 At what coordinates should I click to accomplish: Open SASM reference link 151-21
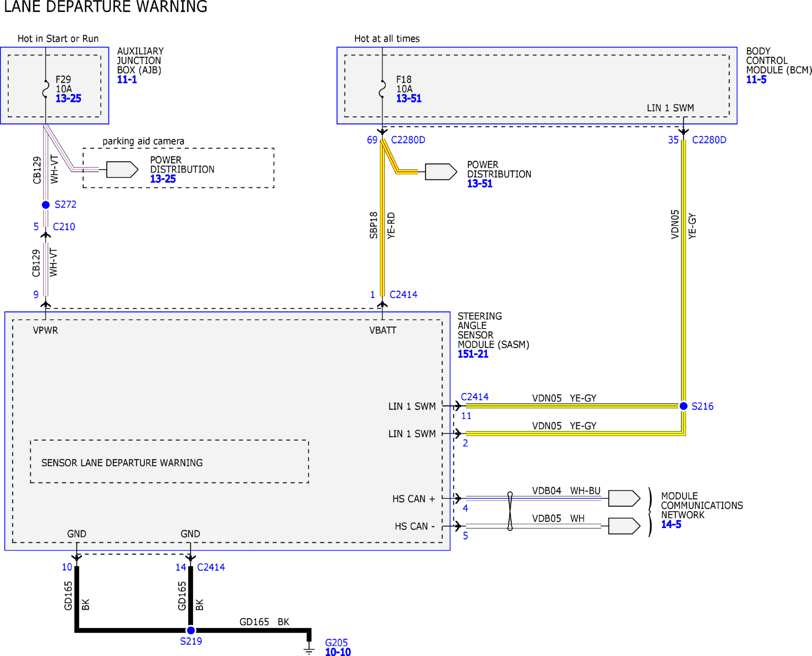tap(473, 354)
